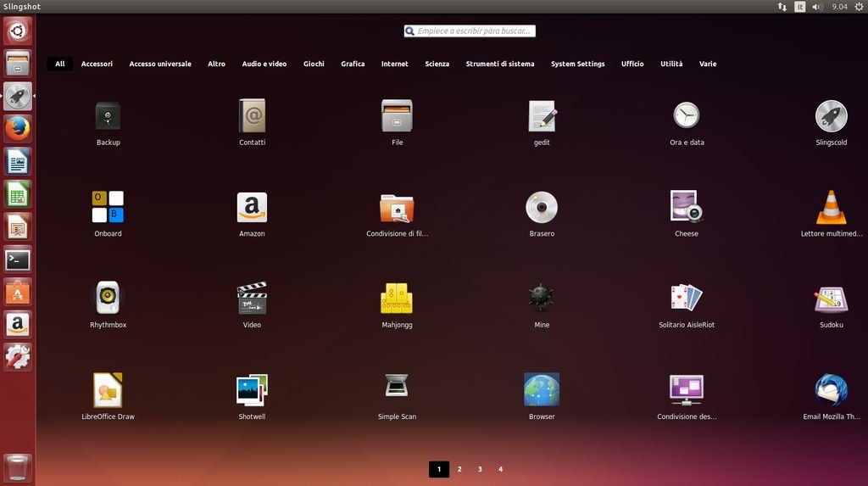The height and width of the screenshot is (486, 868).
Task: Select the Giochi category tab
Action: (x=314, y=64)
